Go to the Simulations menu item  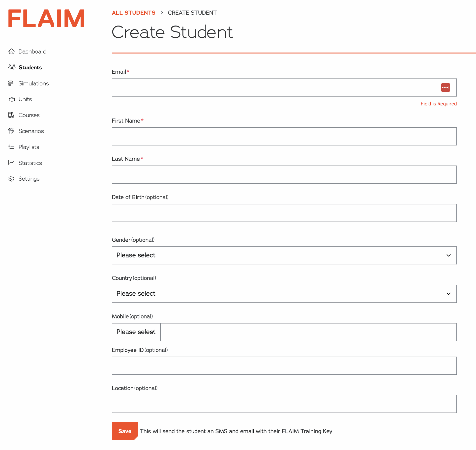33,83
